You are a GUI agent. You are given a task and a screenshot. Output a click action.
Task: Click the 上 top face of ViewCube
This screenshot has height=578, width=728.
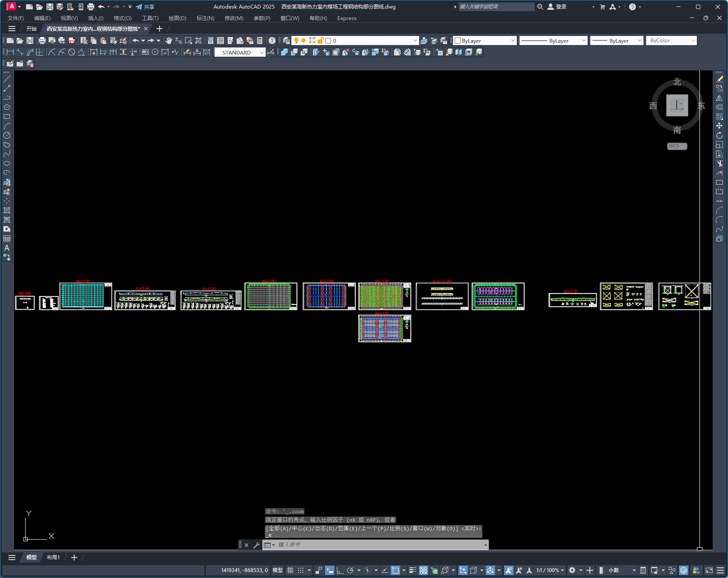click(677, 105)
